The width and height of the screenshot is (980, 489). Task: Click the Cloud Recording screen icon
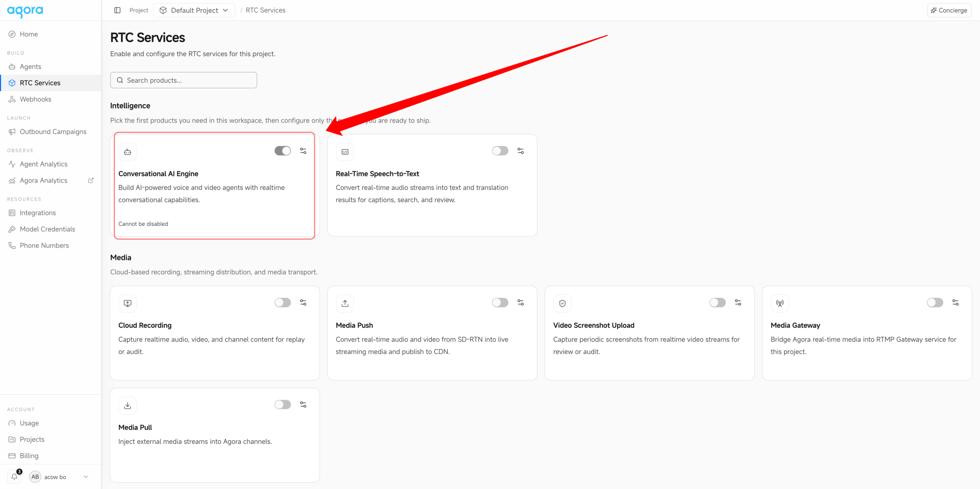[x=127, y=303]
